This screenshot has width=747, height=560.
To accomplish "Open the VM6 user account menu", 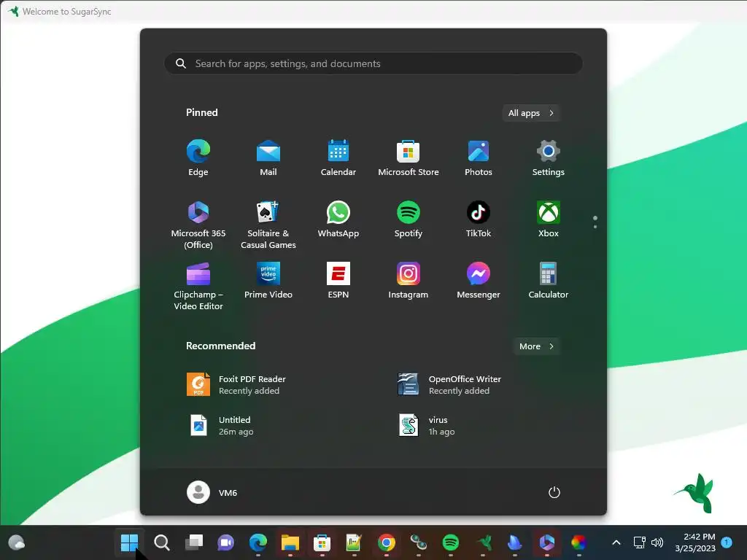I will [212, 492].
